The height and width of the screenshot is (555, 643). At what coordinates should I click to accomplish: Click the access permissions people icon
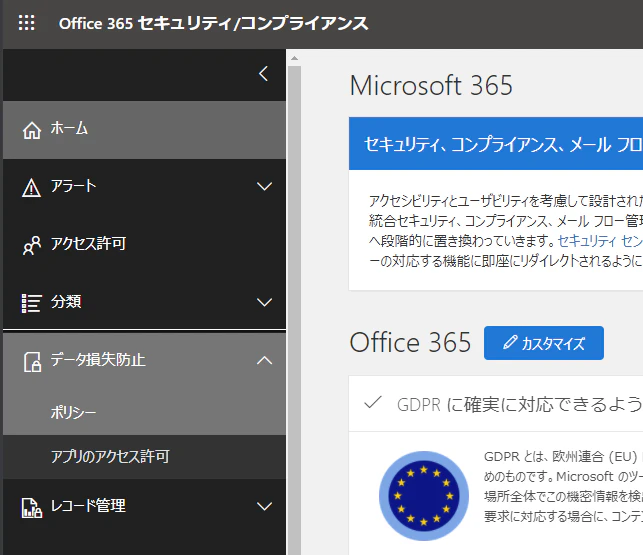pyautogui.click(x=32, y=245)
